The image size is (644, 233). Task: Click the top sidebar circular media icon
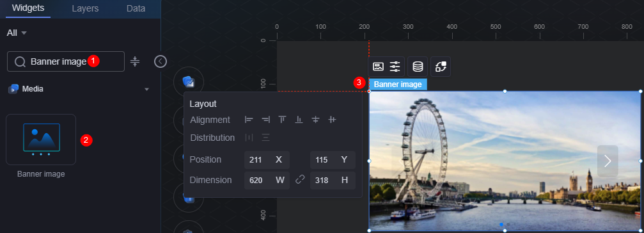189,82
